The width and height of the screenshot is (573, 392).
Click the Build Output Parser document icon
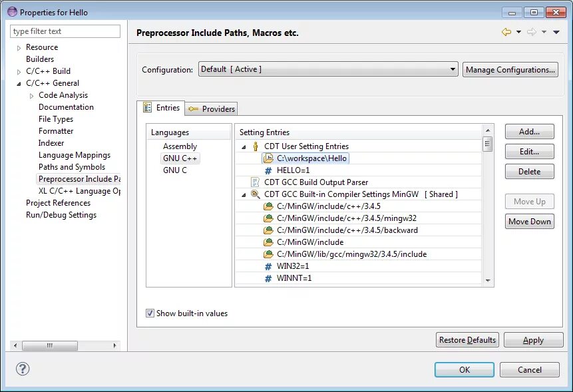click(255, 182)
